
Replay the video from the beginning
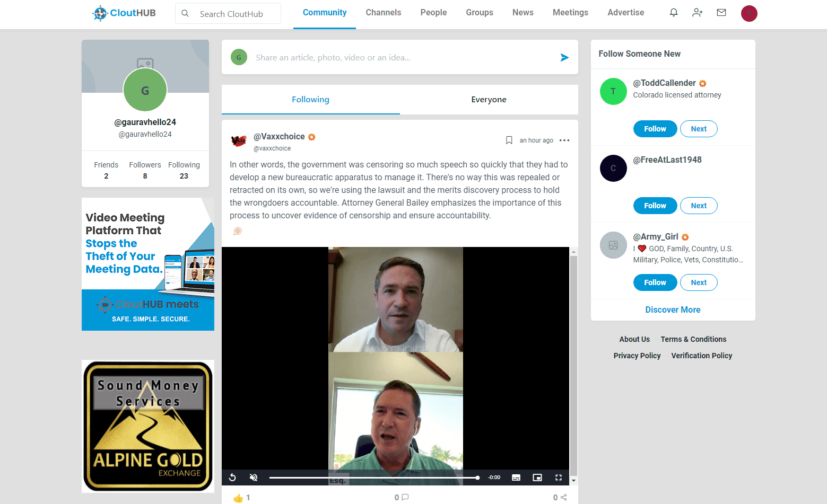(x=232, y=477)
